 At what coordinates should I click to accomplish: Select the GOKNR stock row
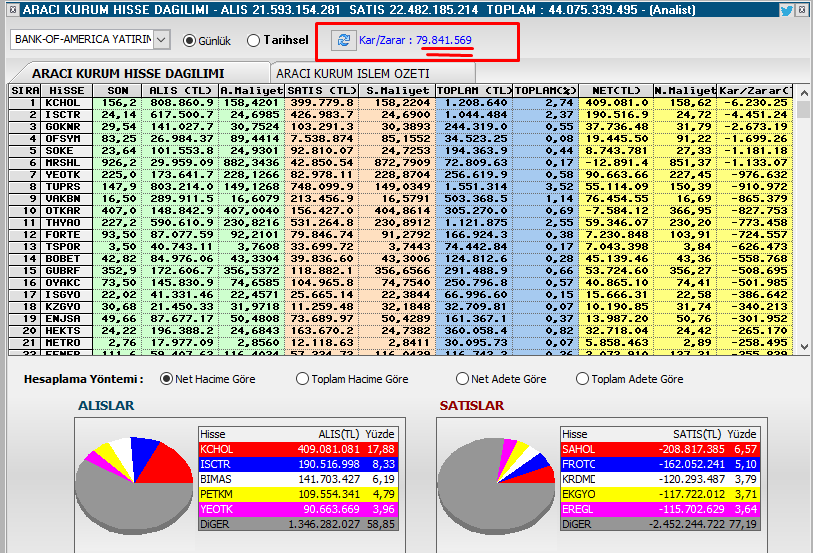[401, 126]
